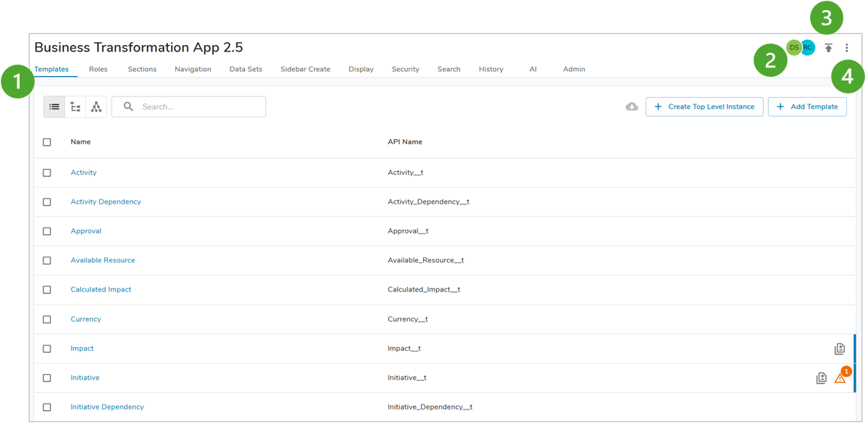This screenshot has height=440, width=868.
Task: Click the Add Template button
Action: tap(807, 107)
